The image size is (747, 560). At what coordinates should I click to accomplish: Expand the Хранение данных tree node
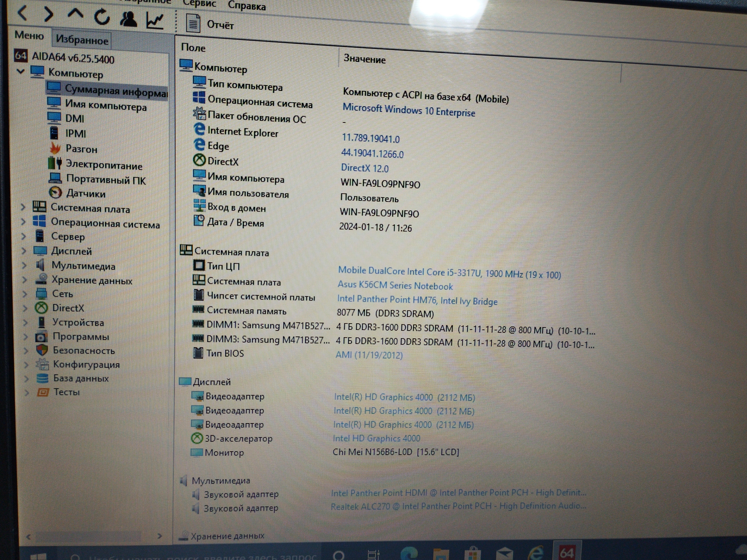(x=25, y=280)
